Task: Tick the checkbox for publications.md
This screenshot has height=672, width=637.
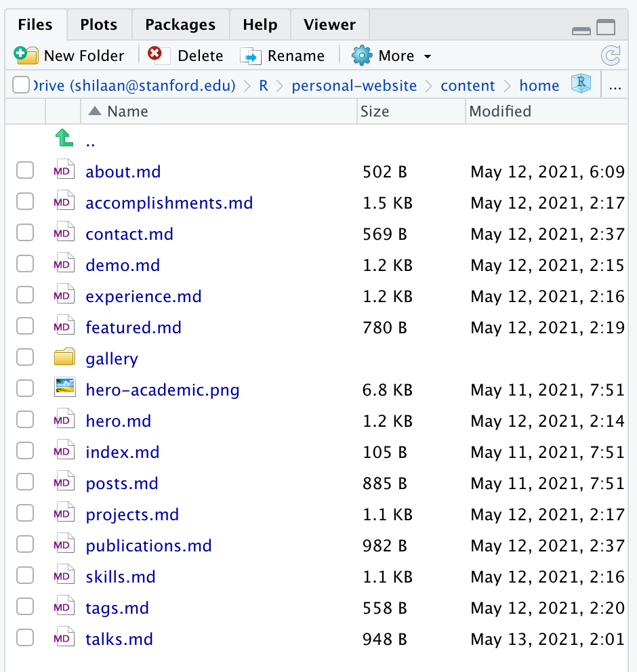Action: 25,545
